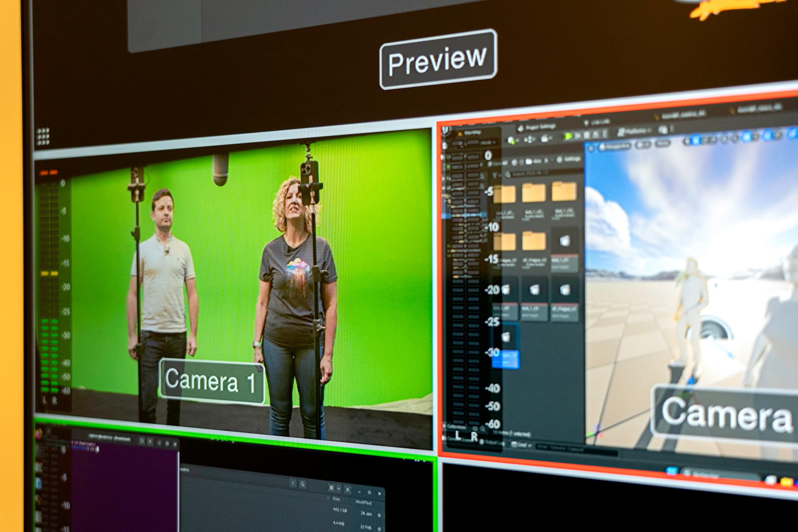Screen dimensions: 798x532
Task: Click the Unreal Engine logo icon
Action: click(x=446, y=131)
